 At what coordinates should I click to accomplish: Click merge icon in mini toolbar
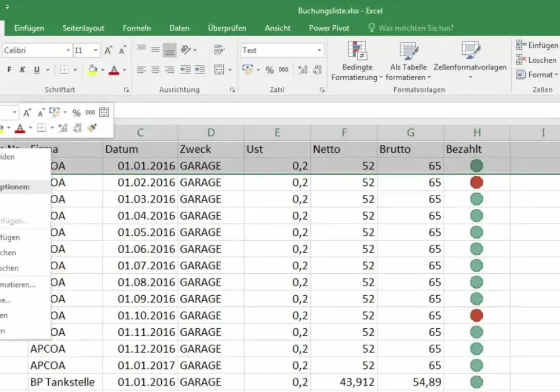(x=104, y=113)
